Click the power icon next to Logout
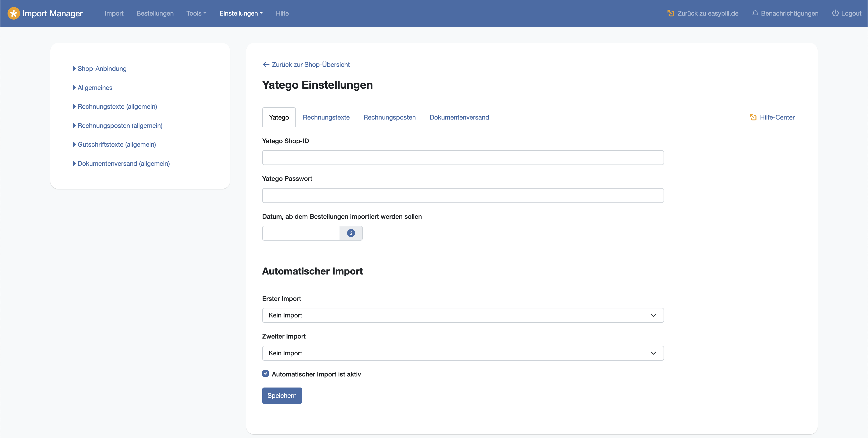Viewport: 868px width, 438px height. (835, 14)
